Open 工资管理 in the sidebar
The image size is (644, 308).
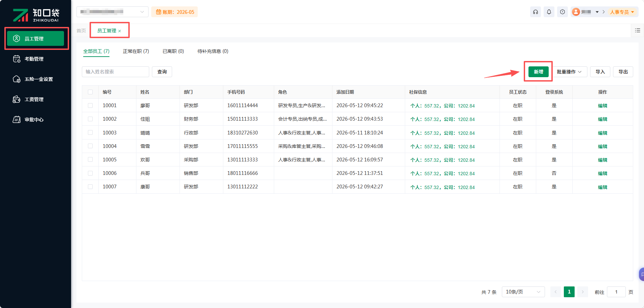point(35,99)
